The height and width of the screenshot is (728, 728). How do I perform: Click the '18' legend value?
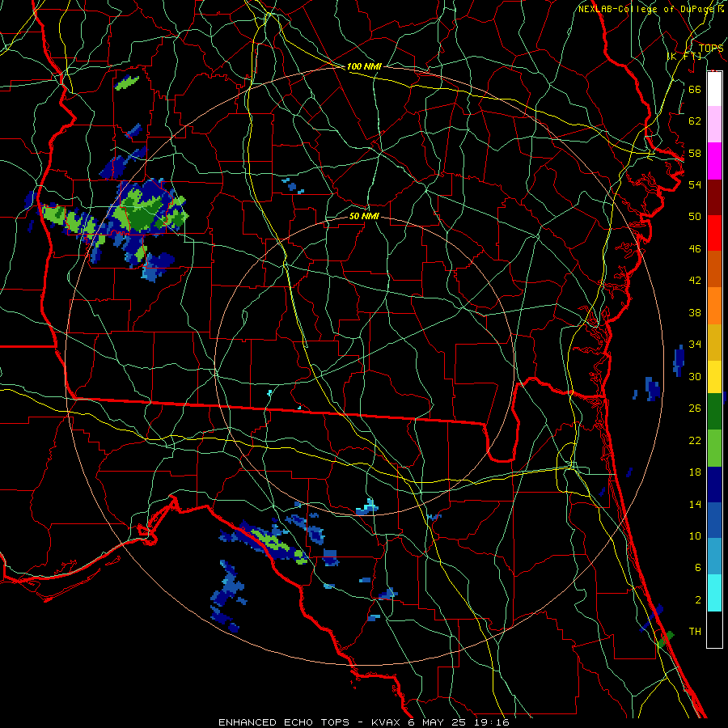695,472
